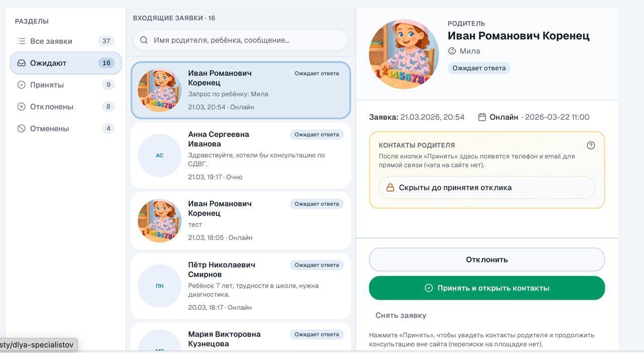The width and height of the screenshot is (644, 353).
Task: Open Пётр Николаевич Смирнов's request card
Action: point(240,286)
